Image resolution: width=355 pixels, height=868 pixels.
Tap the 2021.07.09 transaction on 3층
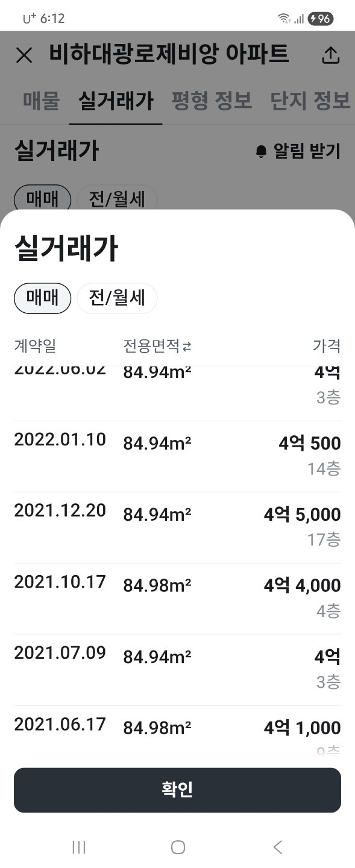pyautogui.click(x=177, y=670)
